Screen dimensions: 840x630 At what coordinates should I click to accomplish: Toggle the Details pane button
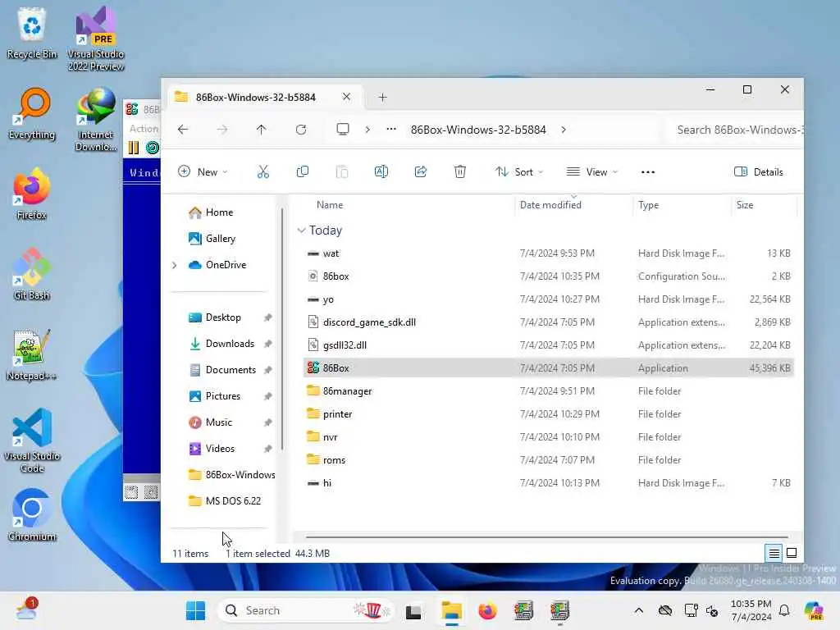coord(759,172)
